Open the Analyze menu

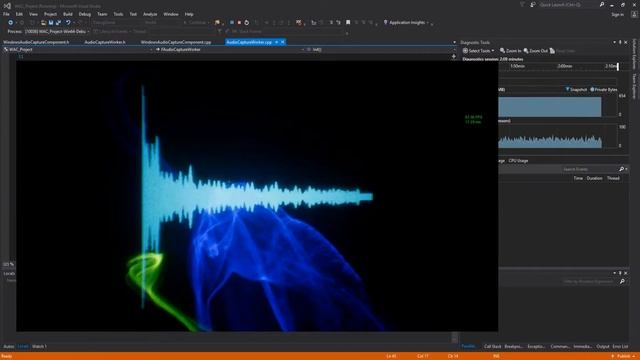(x=150, y=14)
